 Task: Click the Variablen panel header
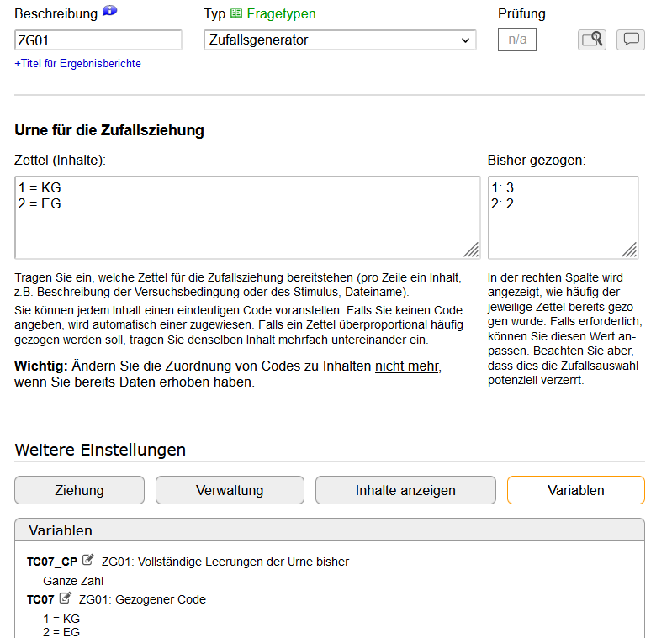[330, 530]
